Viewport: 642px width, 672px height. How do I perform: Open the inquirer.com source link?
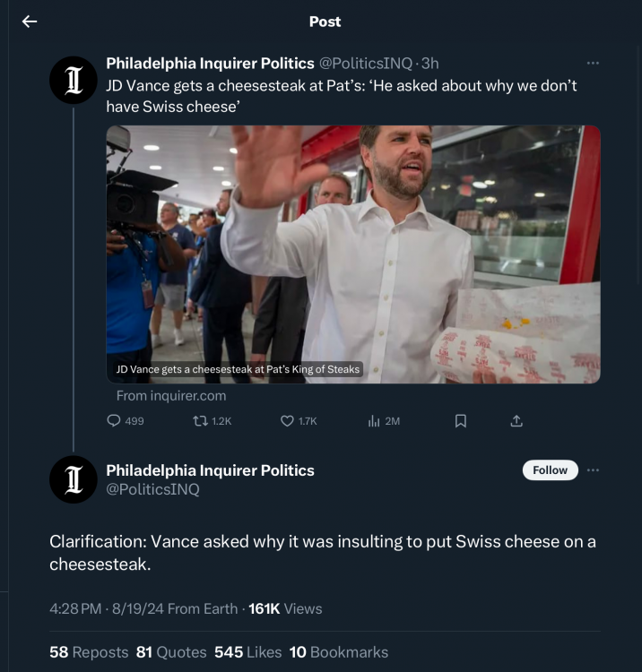tap(171, 395)
